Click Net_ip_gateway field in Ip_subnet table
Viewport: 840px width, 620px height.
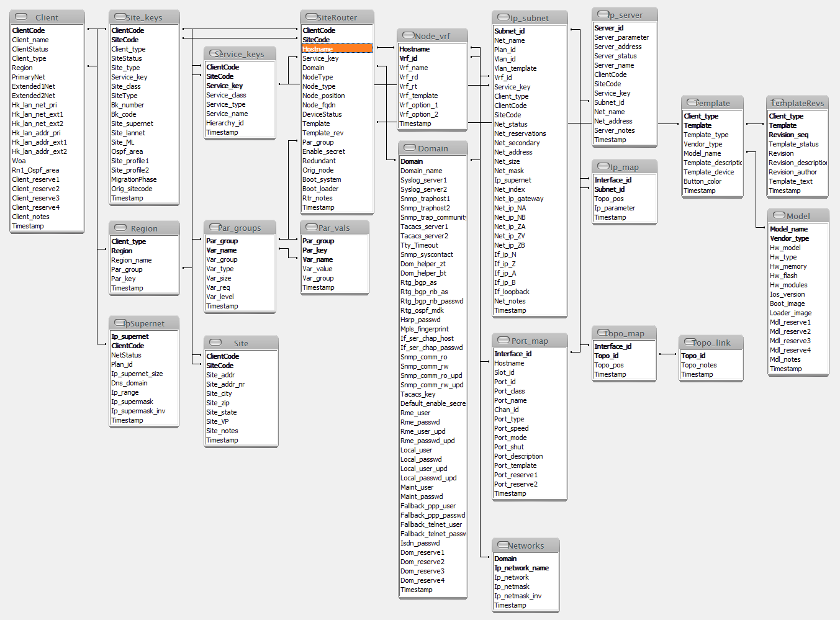518,199
